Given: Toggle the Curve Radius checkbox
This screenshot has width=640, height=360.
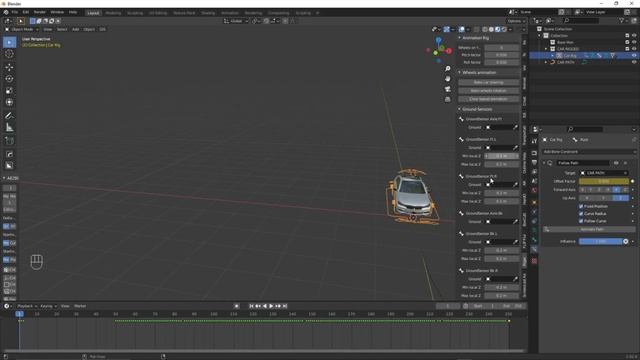Looking at the screenshot, I should coord(581,214).
